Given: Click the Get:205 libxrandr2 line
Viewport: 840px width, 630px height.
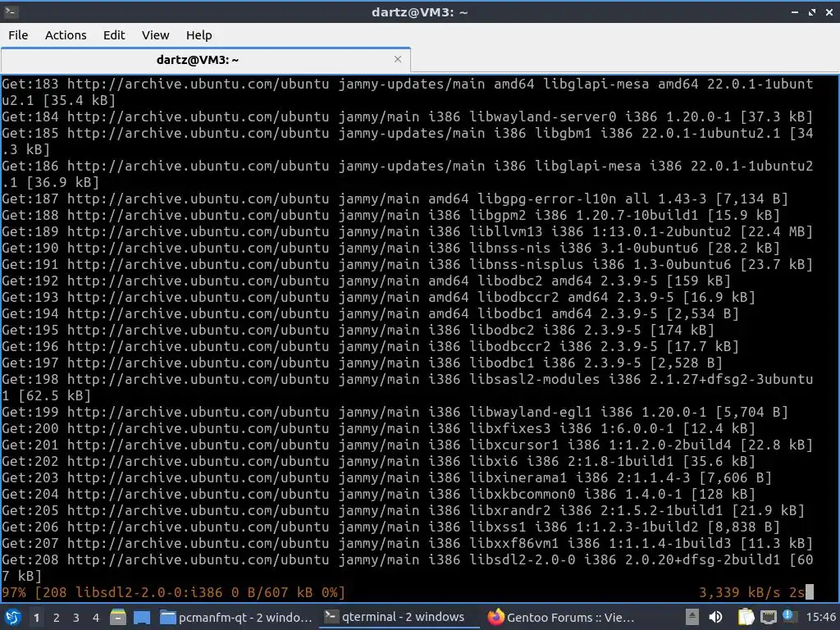Looking at the screenshot, I should point(403,510).
